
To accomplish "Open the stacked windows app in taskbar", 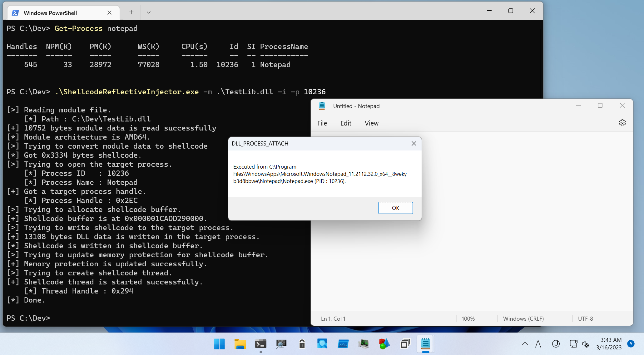I will 405,344.
